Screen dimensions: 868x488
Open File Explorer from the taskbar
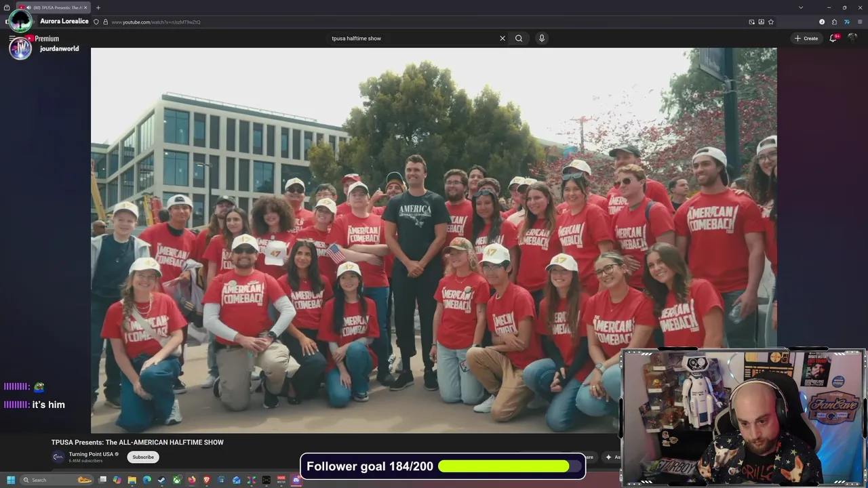pyautogui.click(x=132, y=480)
